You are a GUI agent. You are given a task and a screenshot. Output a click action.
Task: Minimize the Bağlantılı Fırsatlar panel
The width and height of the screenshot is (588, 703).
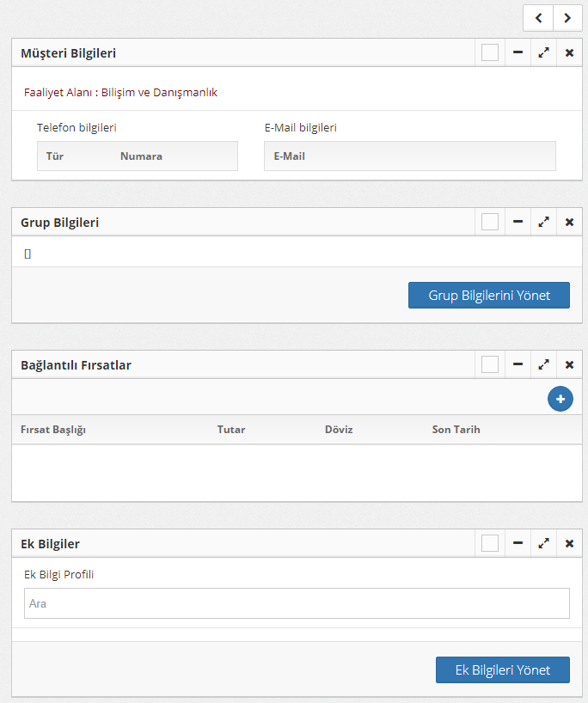click(518, 364)
